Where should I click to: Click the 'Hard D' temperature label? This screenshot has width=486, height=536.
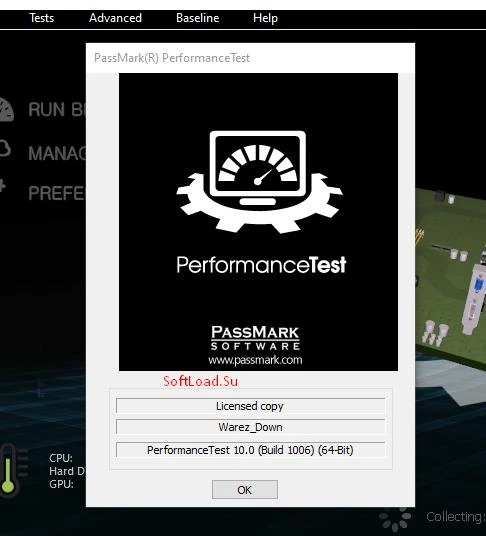[67, 471]
